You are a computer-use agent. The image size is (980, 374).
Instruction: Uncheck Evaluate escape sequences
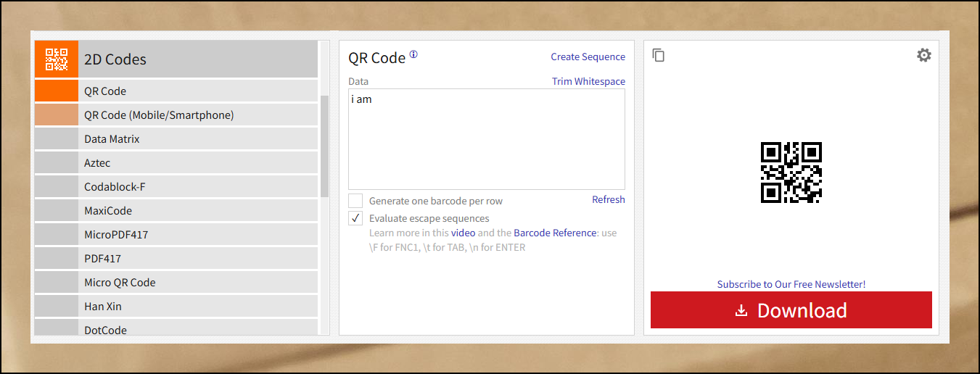(x=355, y=218)
